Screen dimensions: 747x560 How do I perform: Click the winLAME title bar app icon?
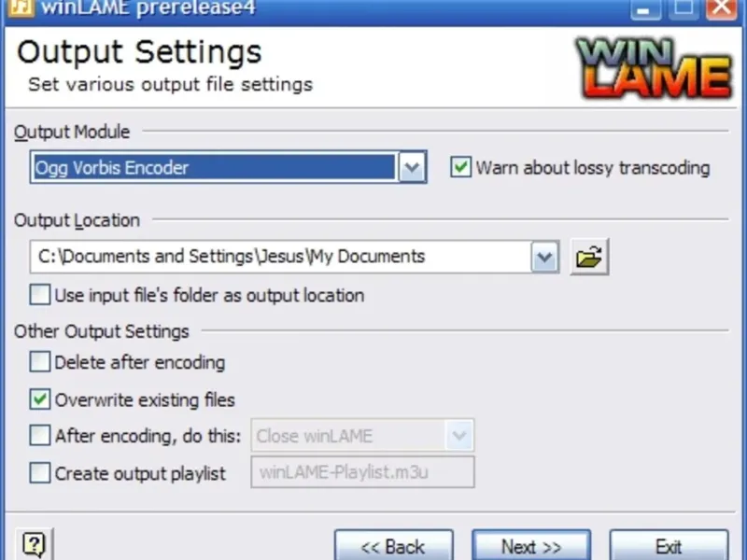[x=21, y=7]
